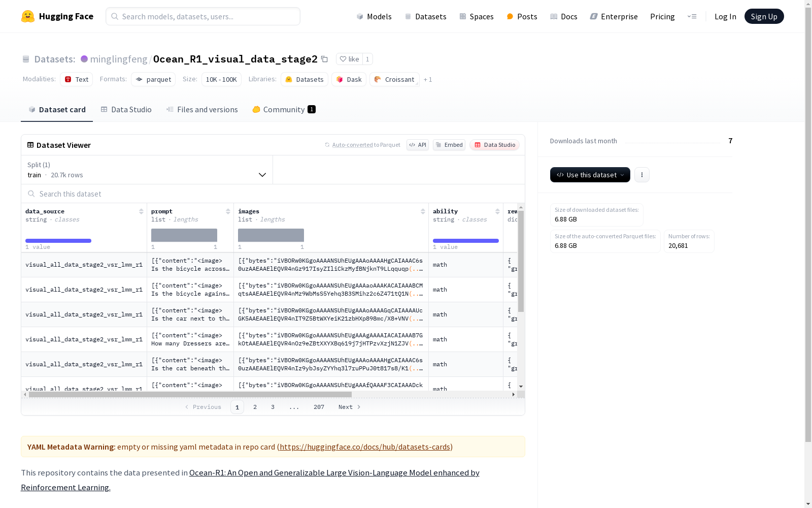Open the Community tab
The image size is (812, 508).
tap(284, 109)
